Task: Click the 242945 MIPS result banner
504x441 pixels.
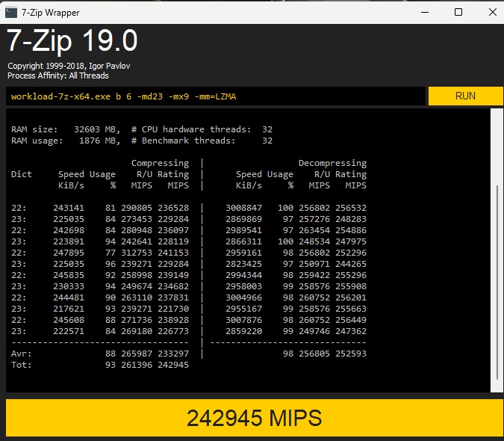Action: pos(254,418)
